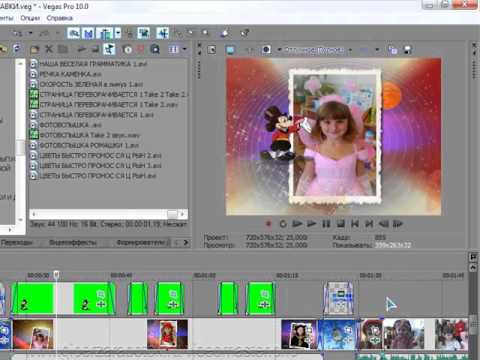Switch to Видеоэффекты tab
480x360 pixels.
[x=73, y=243]
